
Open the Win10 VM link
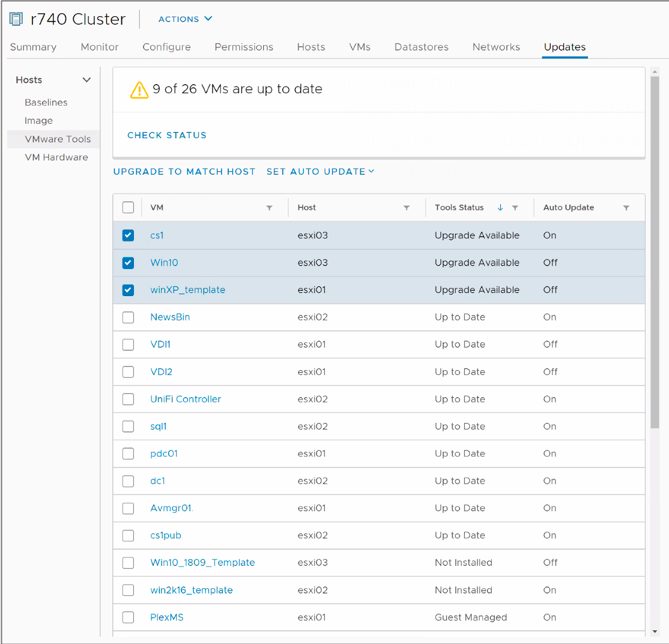pyautogui.click(x=165, y=263)
